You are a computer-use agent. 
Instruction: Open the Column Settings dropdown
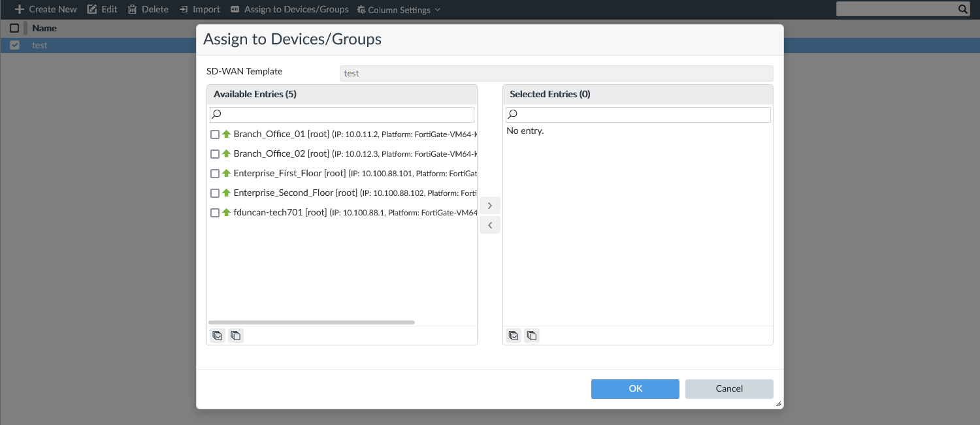click(x=399, y=10)
